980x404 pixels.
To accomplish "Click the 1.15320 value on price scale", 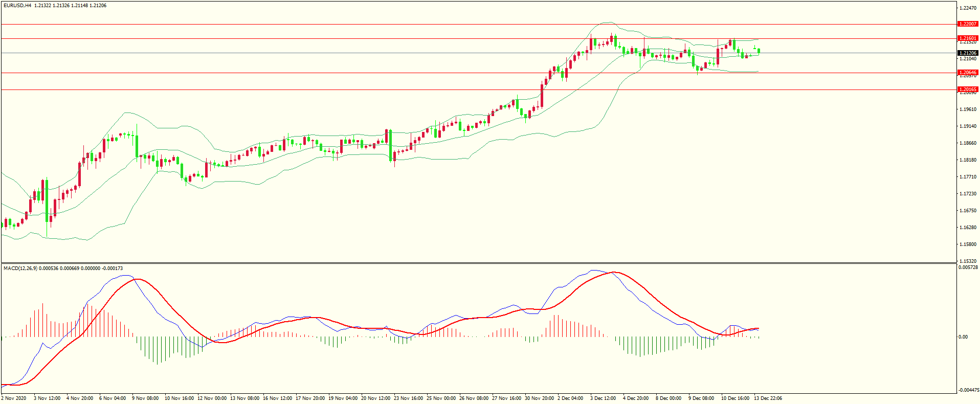I will coord(968,261).
